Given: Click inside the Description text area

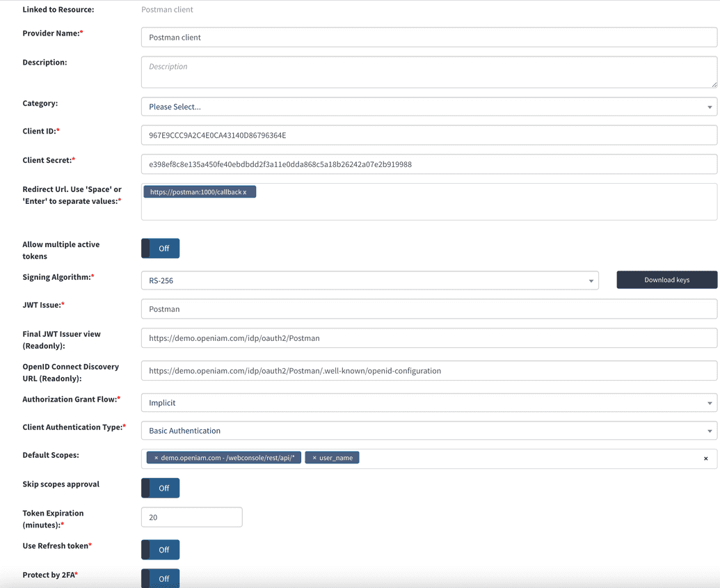Looking at the screenshot, I should point(429,72).
